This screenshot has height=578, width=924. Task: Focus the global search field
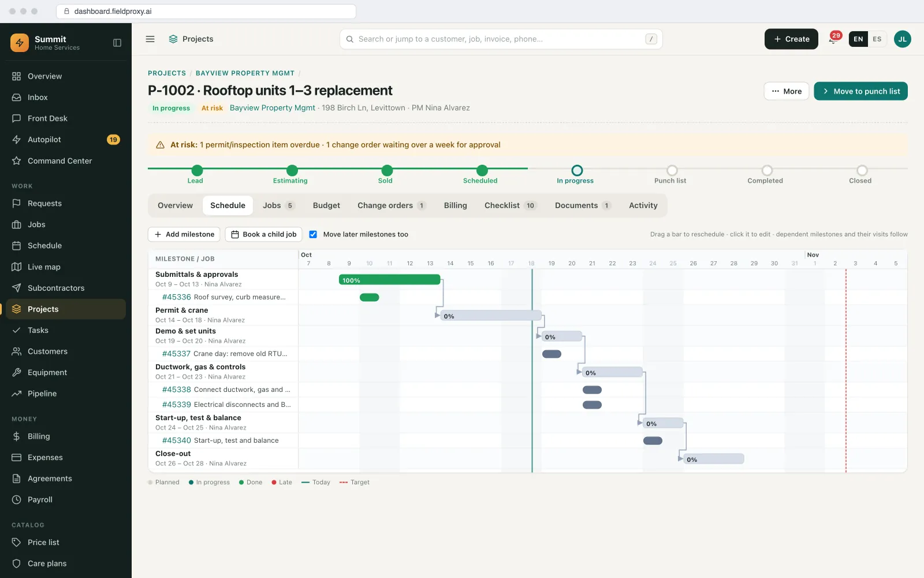click(x=501, y=39)
